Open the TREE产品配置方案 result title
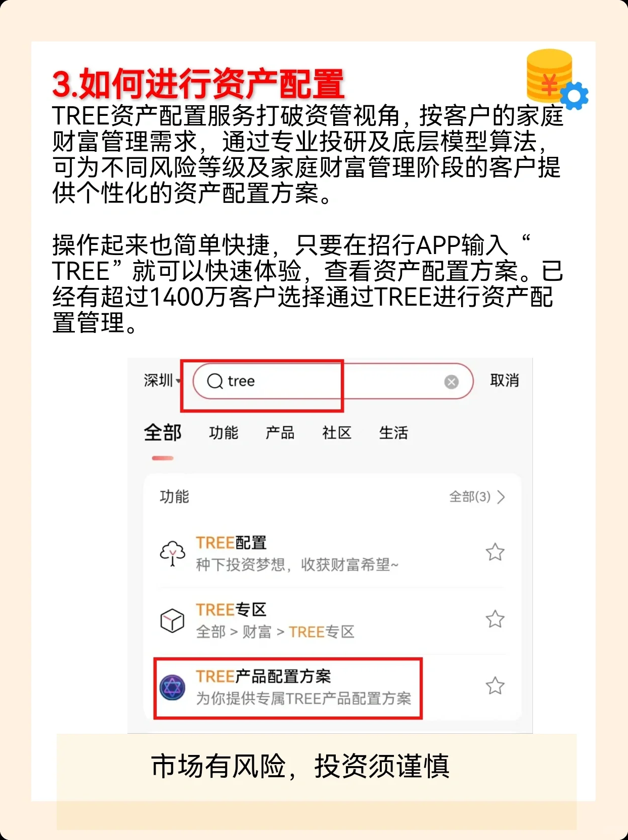The image size is (628, 840). pyautogui.click(x=263, y=677)
